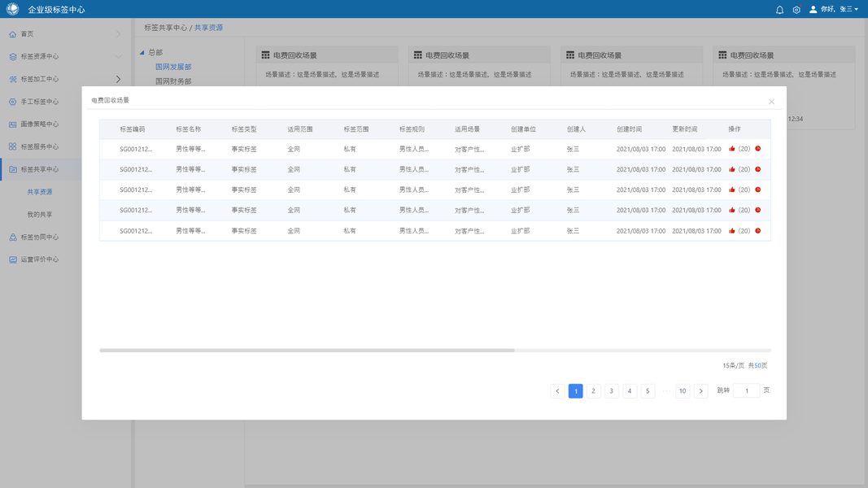Image resolution: width=868 pixels, height=488 pixels.
Task: Expand the 首页 chevron in sidebar
Action: coord(118,34)
